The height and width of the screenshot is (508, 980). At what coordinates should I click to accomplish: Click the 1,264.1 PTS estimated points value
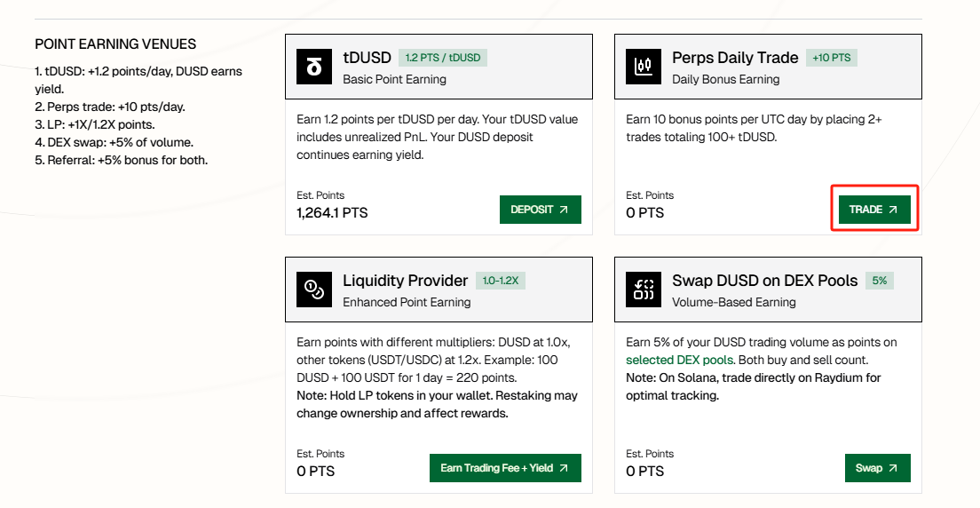pos(332,213)
